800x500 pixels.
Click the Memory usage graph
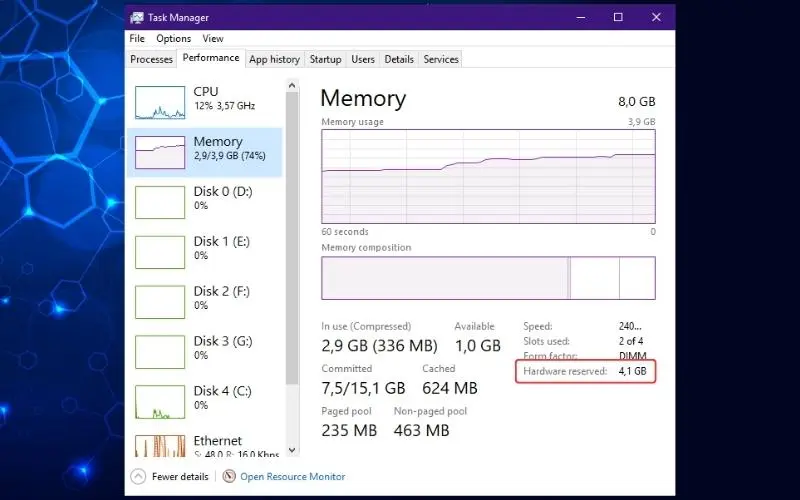pyautogui.click(x=488, y=176)
